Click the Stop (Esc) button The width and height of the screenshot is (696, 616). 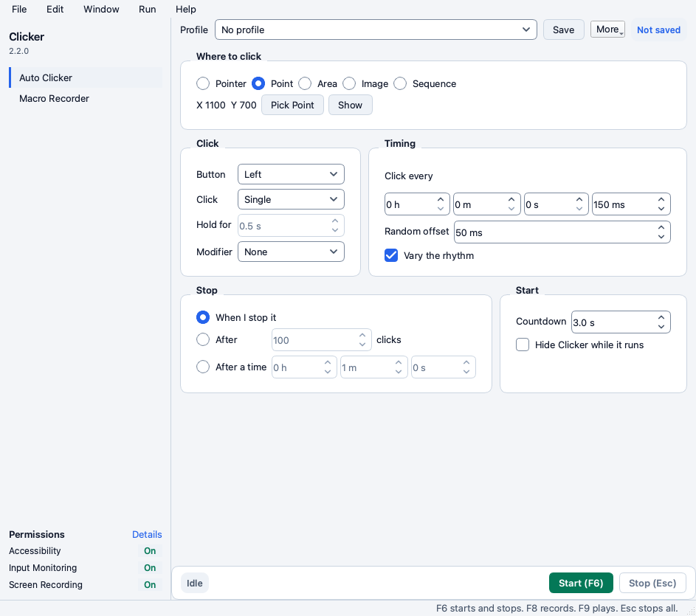(x=652, y=583)
